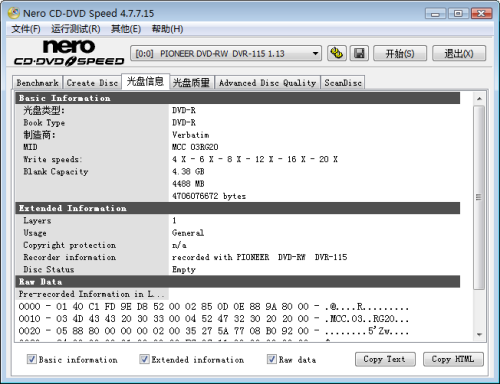The height and width of the screenshot is (384, 500).
Task: Switch to the Benchmark tab
Action: pos(37,83)
